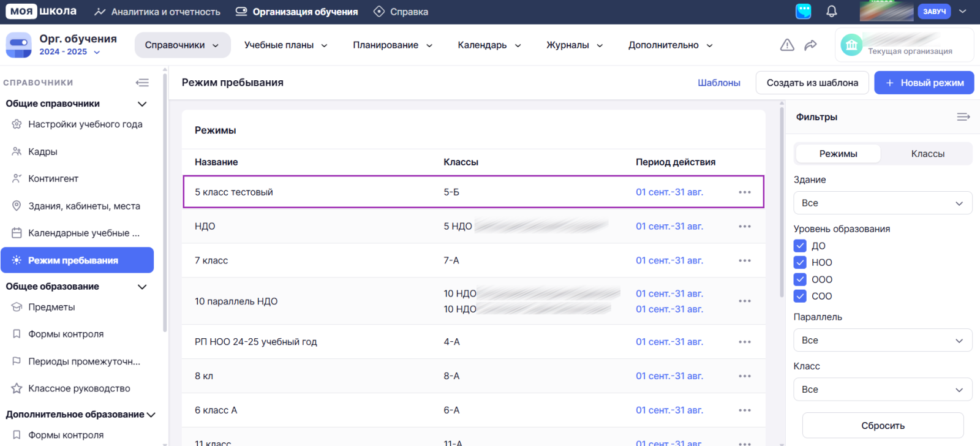980x446 pixels.
Task: Switch to the Режимы filter tab
Action: (838, 154)
